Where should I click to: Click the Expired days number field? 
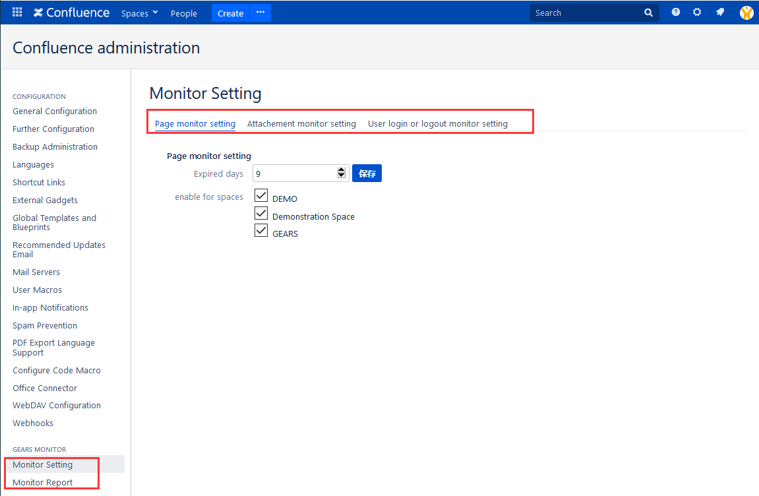point(300,173)
